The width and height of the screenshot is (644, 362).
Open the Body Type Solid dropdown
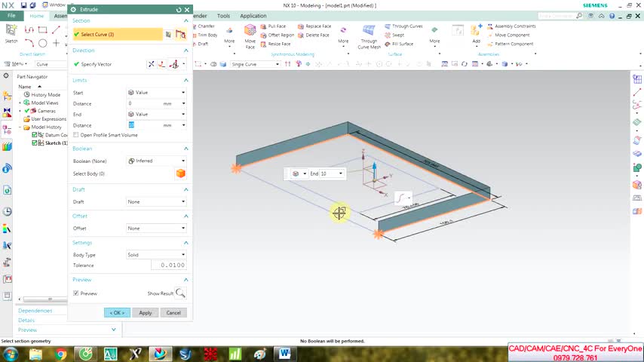tap(157, 255)
